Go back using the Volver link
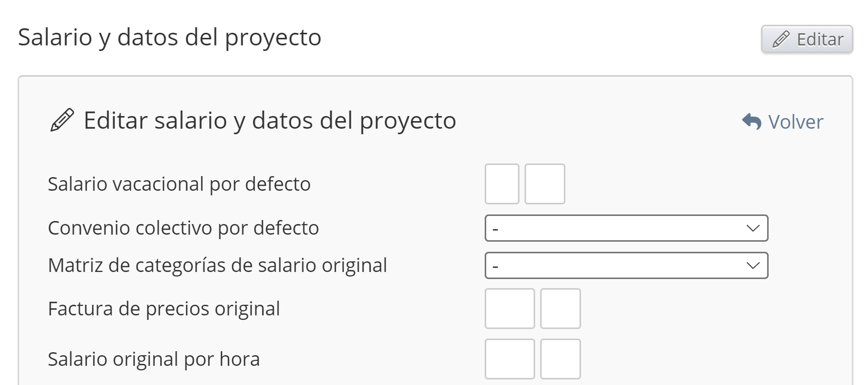 coord(795,122)
